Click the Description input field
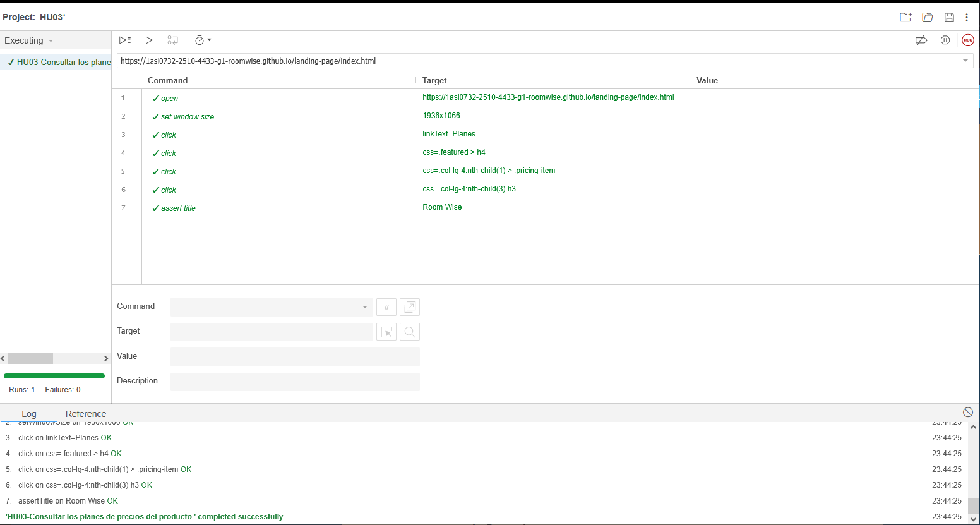 tap(295, 382)
